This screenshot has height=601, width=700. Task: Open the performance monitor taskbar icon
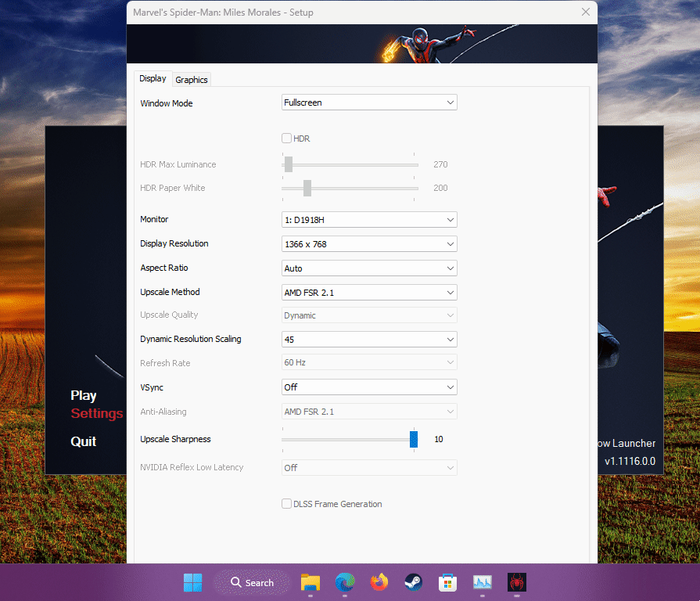[482, 582]
